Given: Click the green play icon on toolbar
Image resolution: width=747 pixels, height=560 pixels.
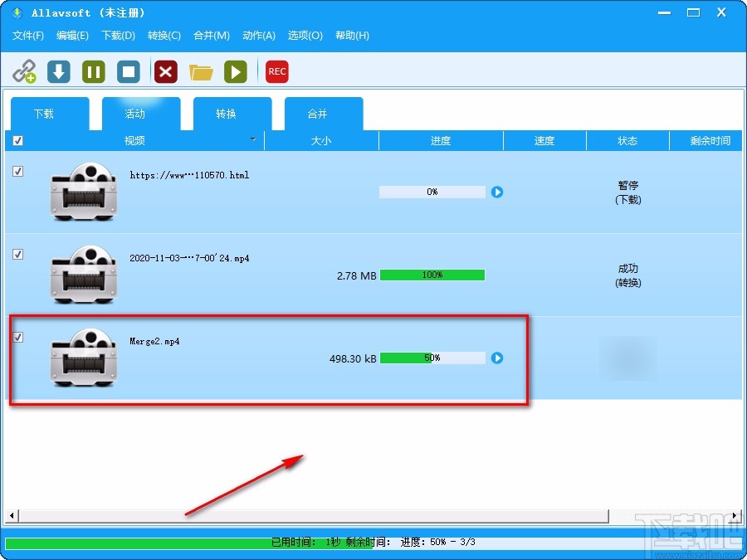Looking at the screenshot, I should [x=236, y=71].
